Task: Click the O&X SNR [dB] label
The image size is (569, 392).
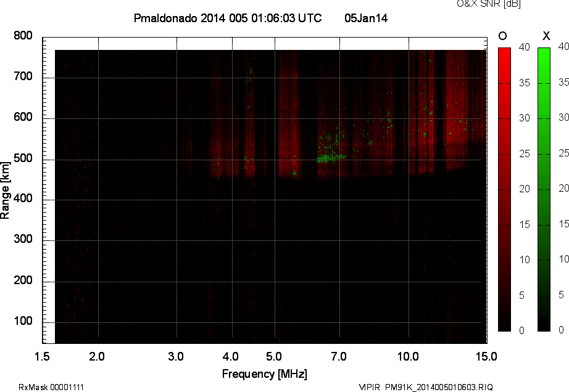Action: (480, 4)
